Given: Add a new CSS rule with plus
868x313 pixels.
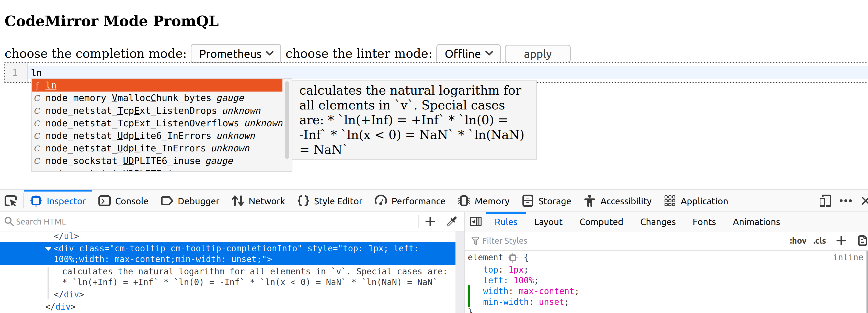Looking at the screenshot, I should coord(841,240).
